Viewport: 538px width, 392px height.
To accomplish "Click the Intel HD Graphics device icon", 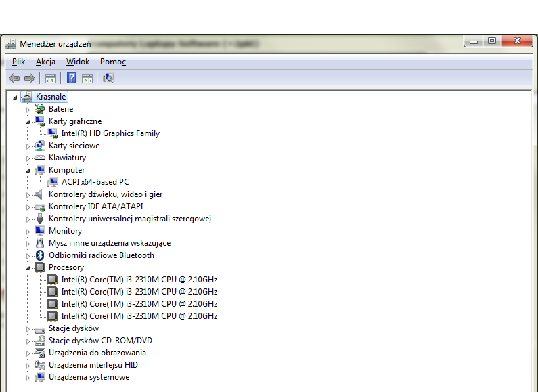I will (53, 133).
